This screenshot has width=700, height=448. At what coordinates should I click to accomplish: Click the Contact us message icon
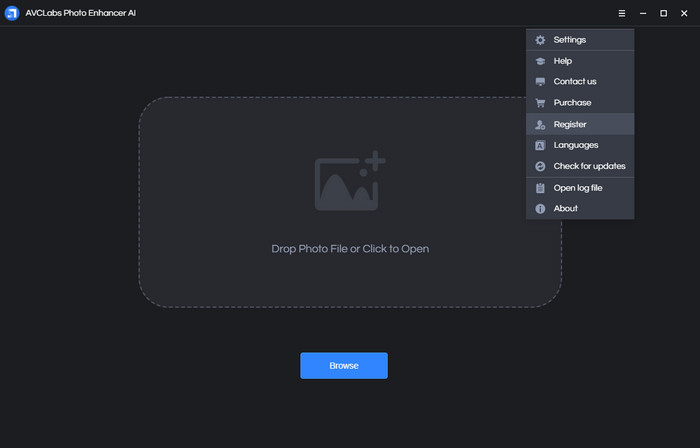tap(540, 82)
